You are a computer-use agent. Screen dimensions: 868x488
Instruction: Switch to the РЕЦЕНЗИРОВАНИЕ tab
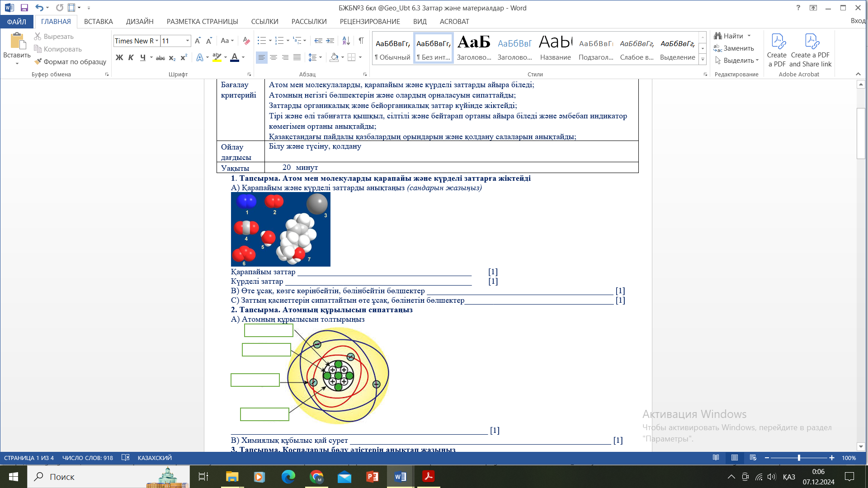point(369,21)
